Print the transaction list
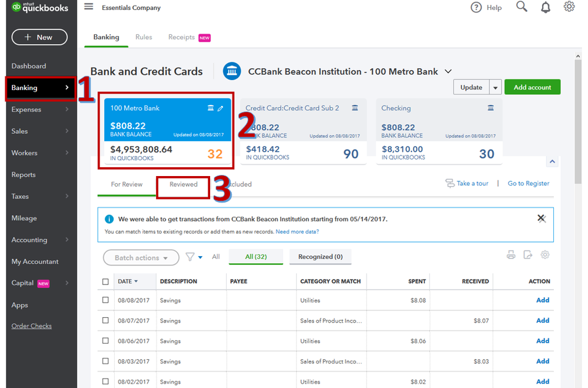Viewport: 588px width, 388px height. click(511, 255)
